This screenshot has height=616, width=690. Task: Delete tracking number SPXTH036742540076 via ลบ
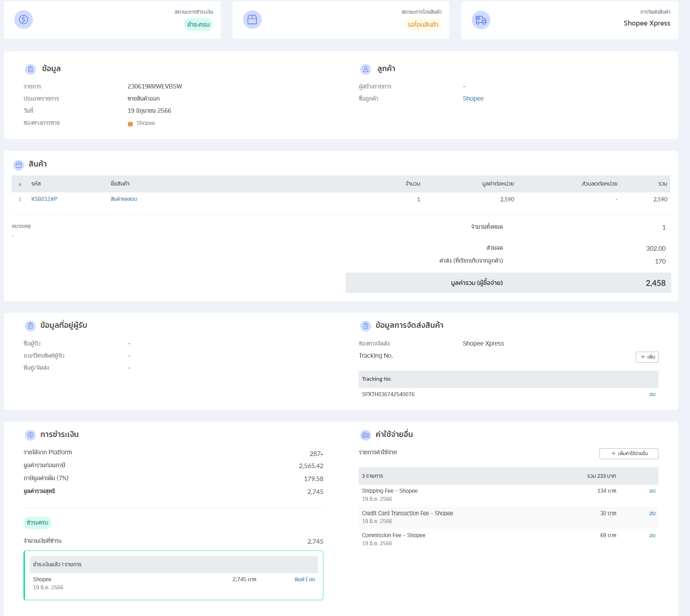(652, 394)
